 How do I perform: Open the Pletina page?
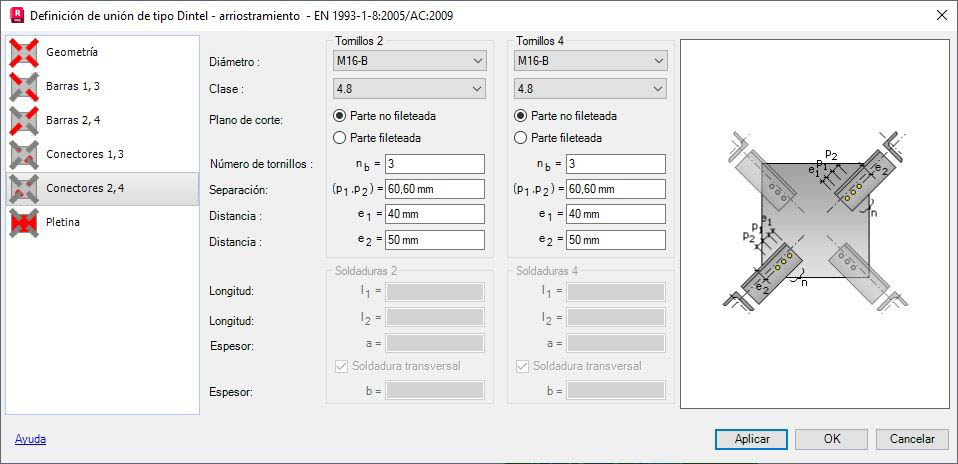point(103,223)
